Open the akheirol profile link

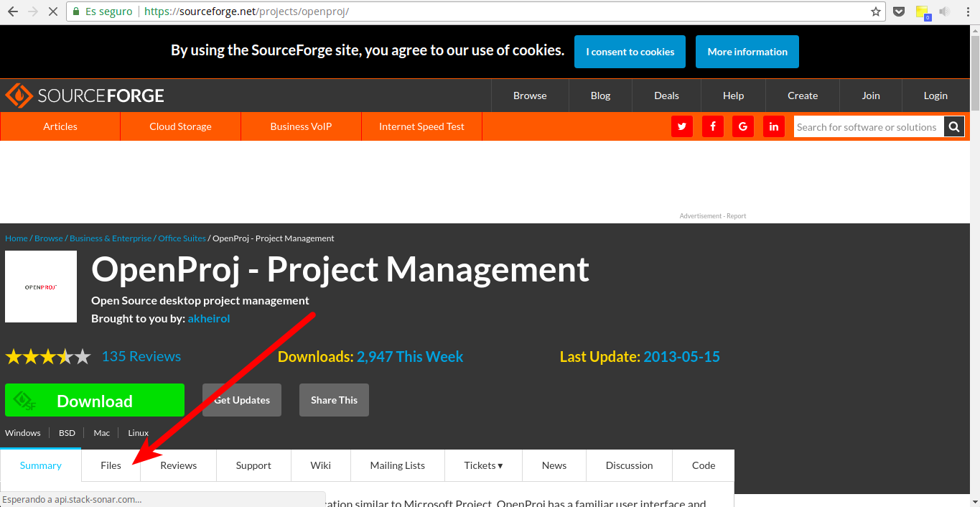click(x=209, y=318)
